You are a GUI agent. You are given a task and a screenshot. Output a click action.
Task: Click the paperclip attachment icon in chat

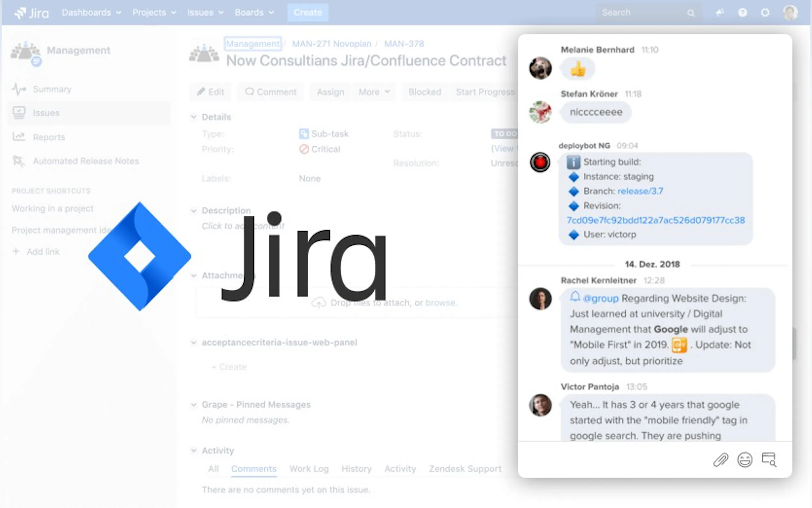(x=721, y=460)
